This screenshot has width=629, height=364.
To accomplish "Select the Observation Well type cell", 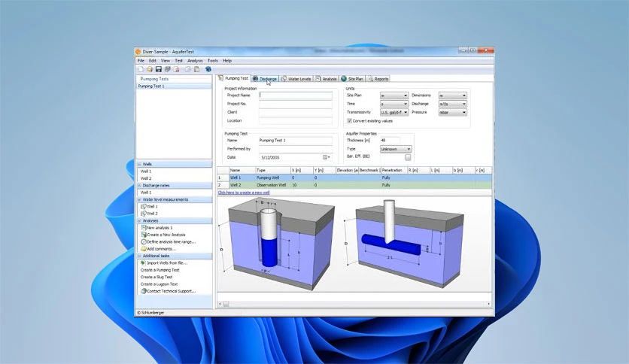I will pyautogui.click(x=272, y=185).
